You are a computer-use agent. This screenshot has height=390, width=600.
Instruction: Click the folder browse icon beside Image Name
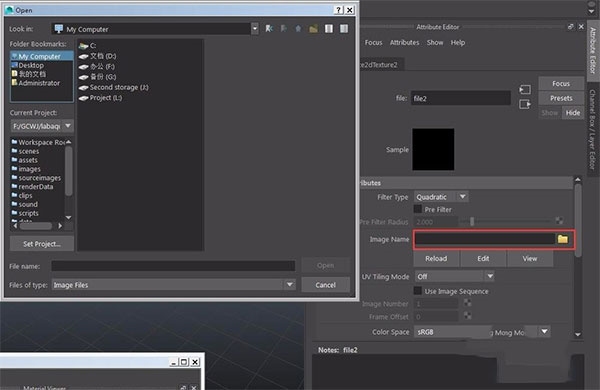[562, 239]
